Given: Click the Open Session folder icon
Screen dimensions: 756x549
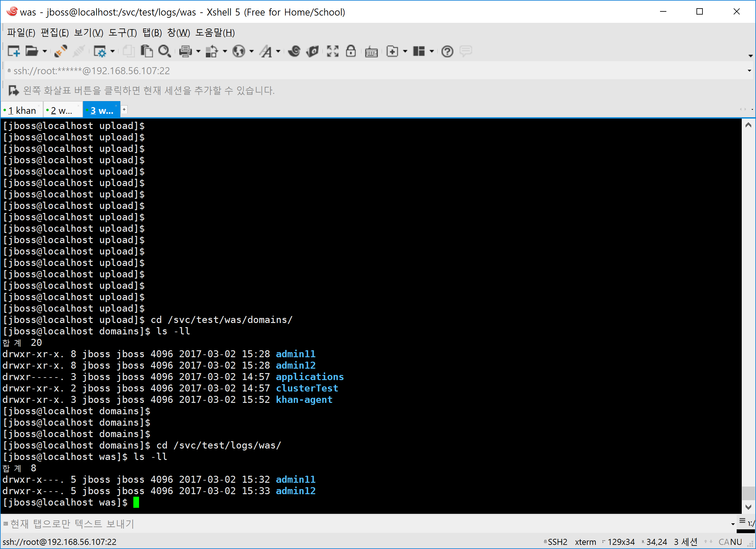Looking at the screenshot, I should 32,51.
